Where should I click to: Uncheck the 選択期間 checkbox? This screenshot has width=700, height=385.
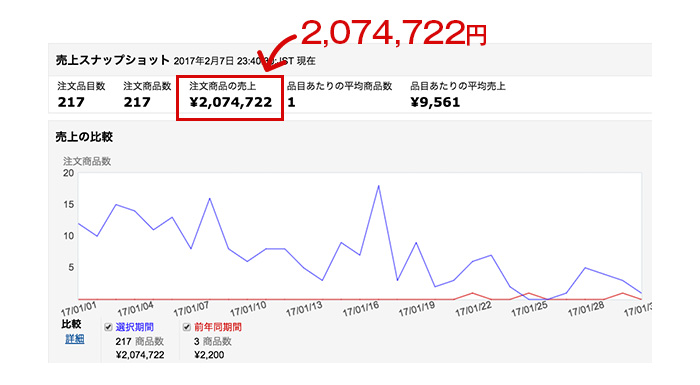pos(108,327)
